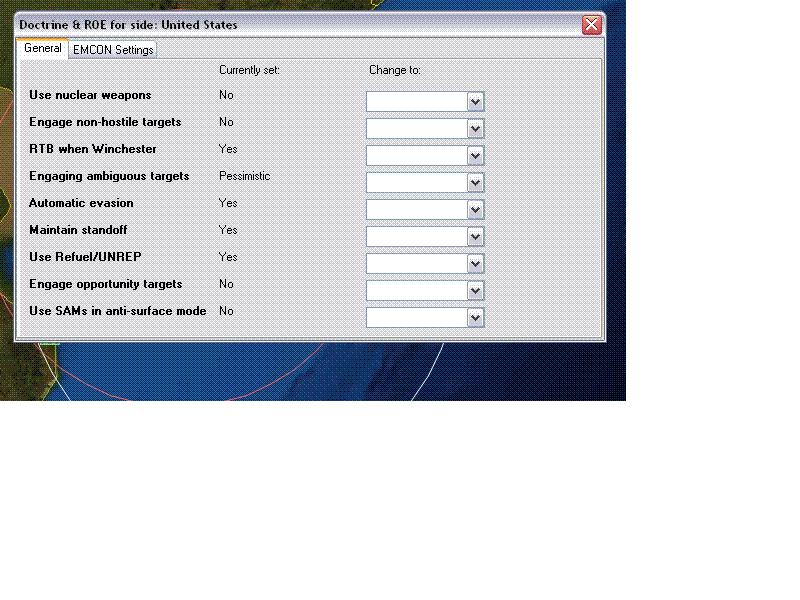
Task: Expand the 'Use Refuel/UNREP' combo box
Action: (475, 263)
